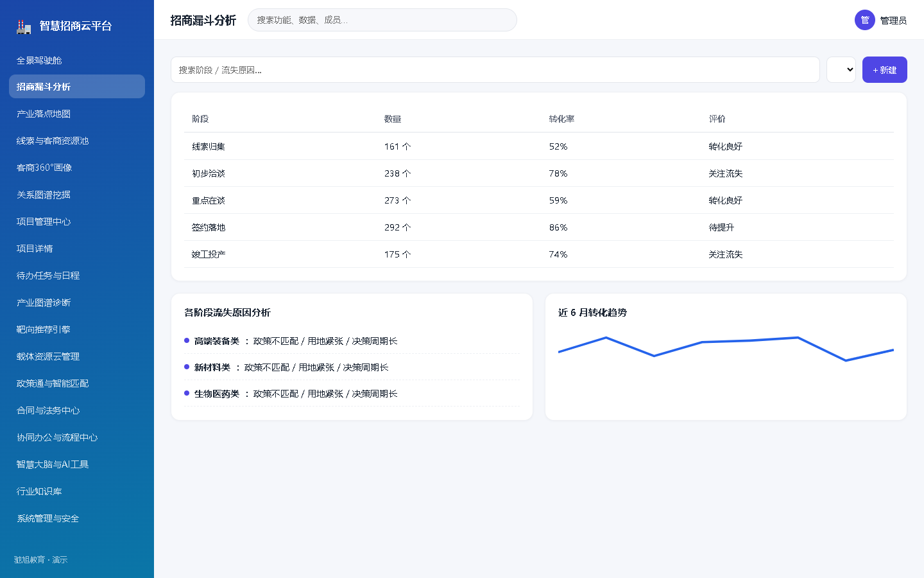Click the + 新建 button
Screen dimensions: 924x578
pos(885,70)
